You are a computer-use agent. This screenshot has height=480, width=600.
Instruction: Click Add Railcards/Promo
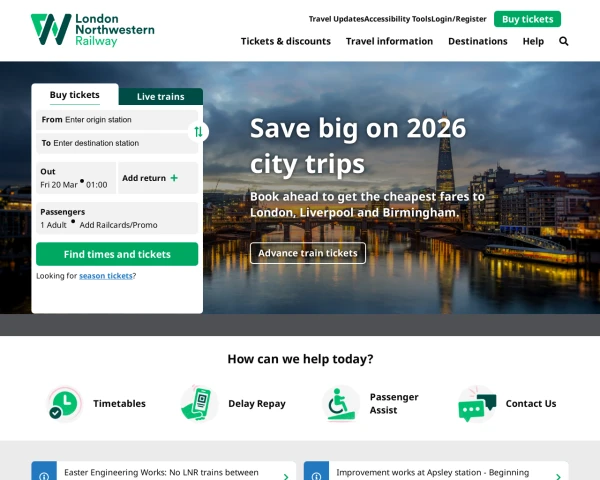pos(118,225)
